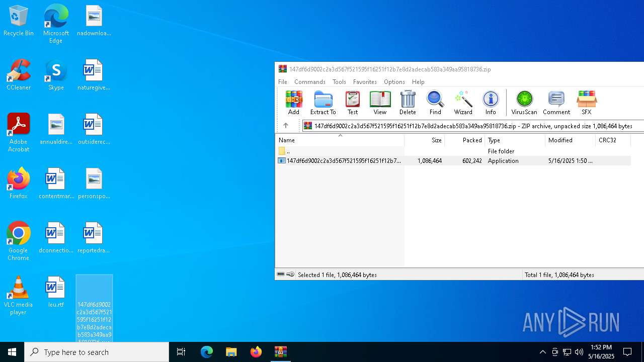The height and width of the screenshot is (362, 644).
Task: Open the View tool in WinRAR
Action: [380, 103]
